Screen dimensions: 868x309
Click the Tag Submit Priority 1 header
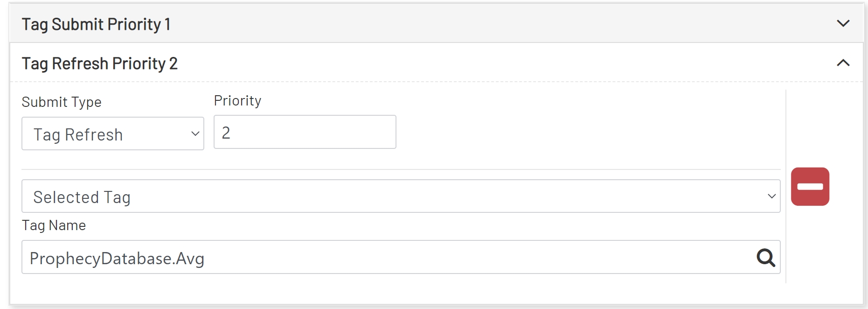(x=96, y=23)
